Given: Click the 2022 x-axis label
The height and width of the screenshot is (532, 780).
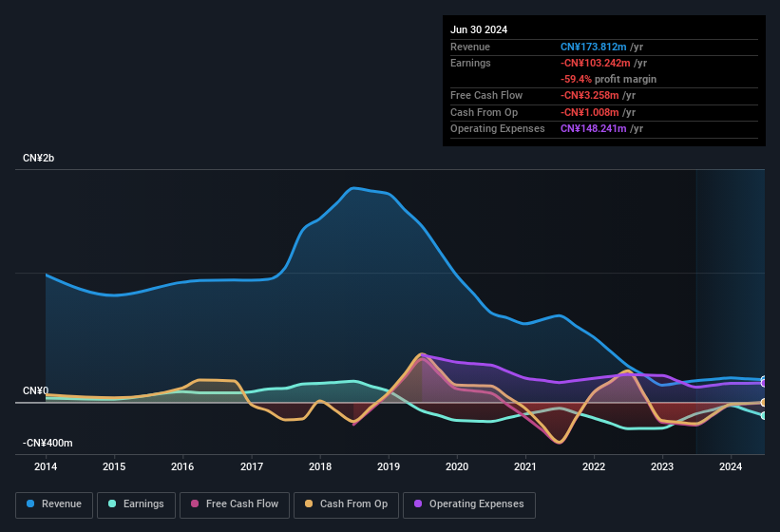Looking at the screenshot, I should click(594, 466).
